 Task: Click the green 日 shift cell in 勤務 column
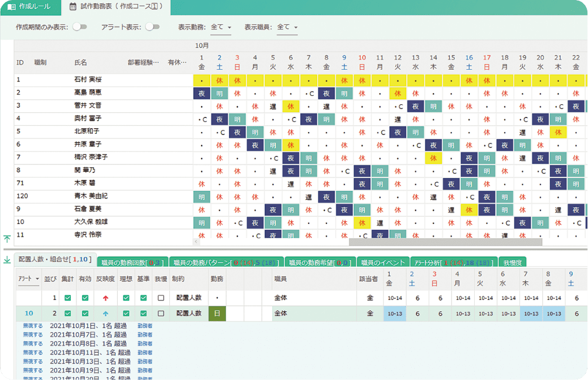pos(217,313)
